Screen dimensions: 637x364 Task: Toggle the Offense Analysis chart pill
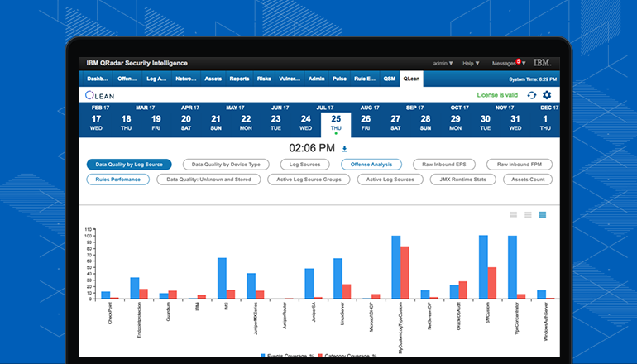pyautogui.click(x=371, y=165)
